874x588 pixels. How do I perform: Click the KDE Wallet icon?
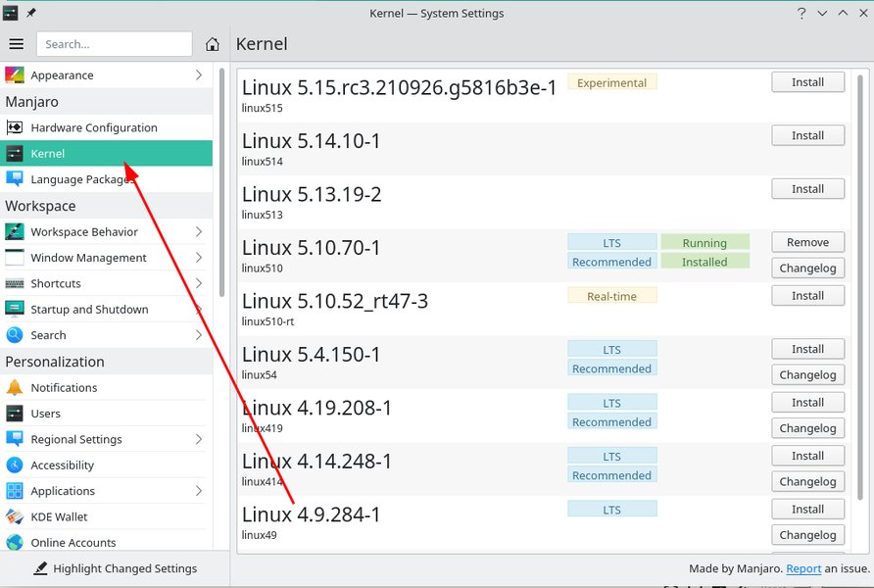pyautogui.click(x=14, y=516)
